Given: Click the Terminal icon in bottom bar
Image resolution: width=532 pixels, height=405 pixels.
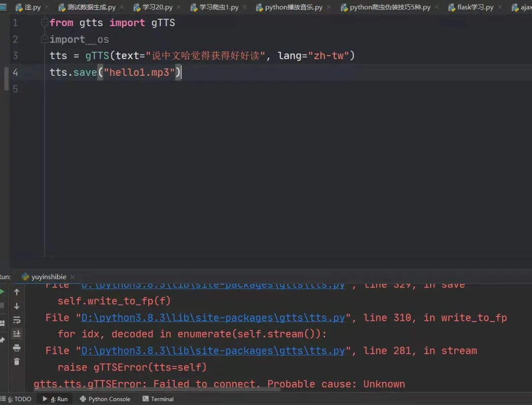Looking at the screenshot, I should click(x=145, y=399).
